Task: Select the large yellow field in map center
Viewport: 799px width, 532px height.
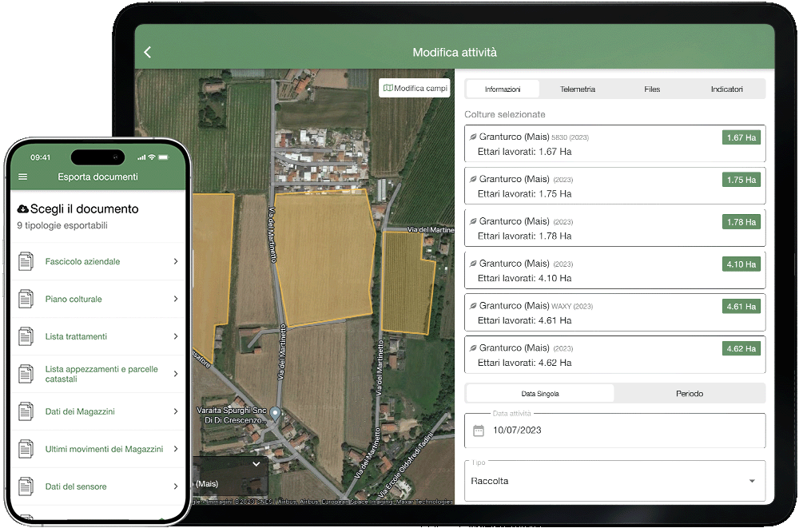Action: click(324, 257)
